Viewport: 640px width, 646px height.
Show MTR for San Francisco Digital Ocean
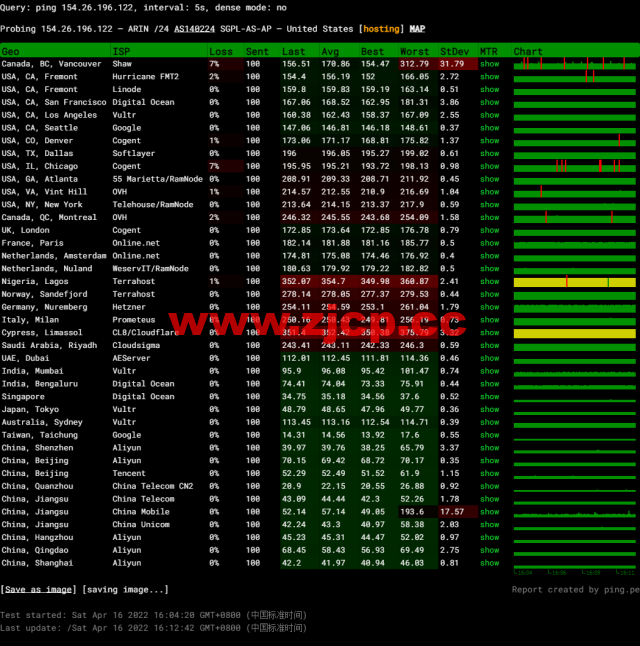click(490, 102)
